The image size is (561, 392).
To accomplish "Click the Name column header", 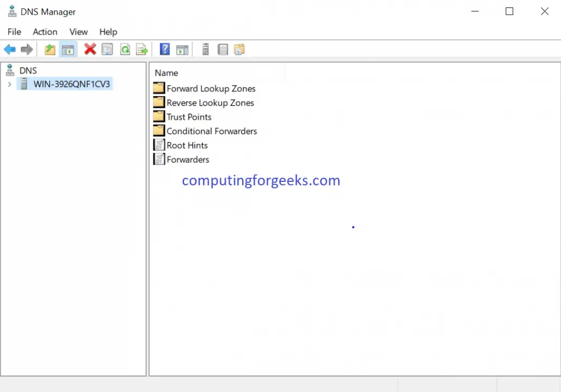I will pyautogui.click(x=167, y=73).
